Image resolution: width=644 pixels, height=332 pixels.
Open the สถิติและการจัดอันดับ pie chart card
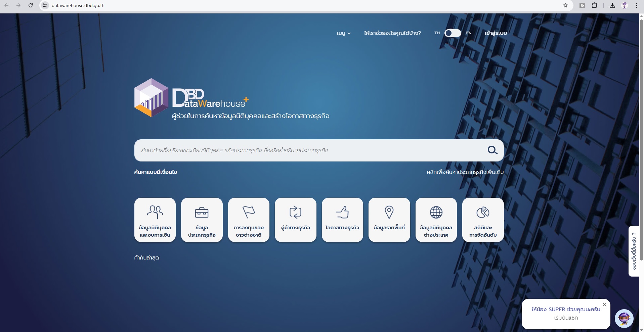tap(483, 220)
